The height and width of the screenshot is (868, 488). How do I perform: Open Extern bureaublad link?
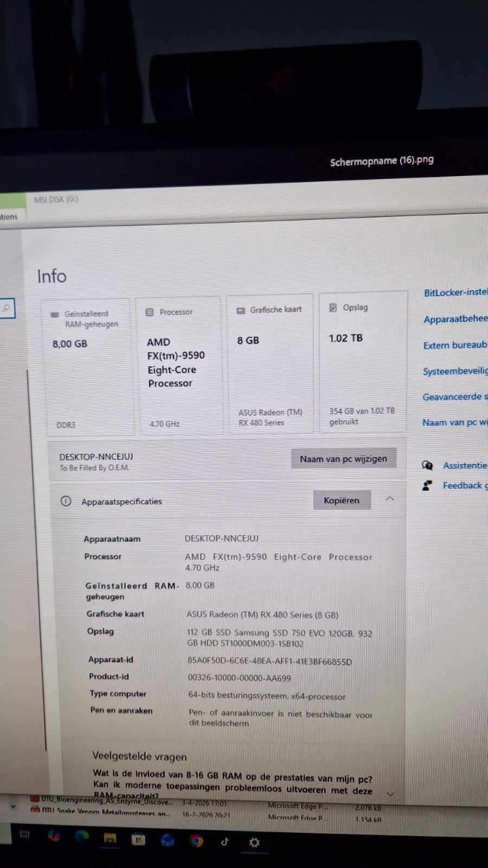coord(455,345)
